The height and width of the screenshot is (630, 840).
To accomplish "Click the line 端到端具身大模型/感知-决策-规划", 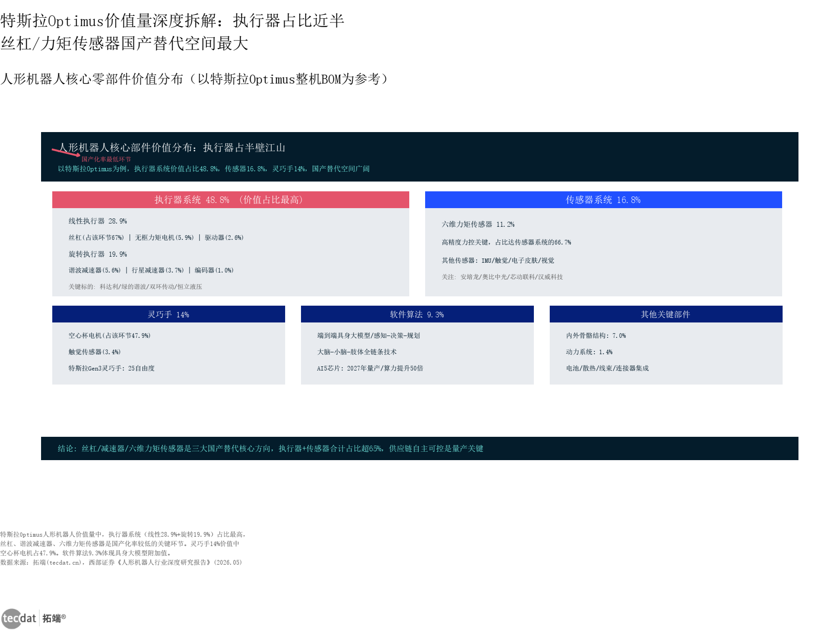I will click(x=369, y=336).
